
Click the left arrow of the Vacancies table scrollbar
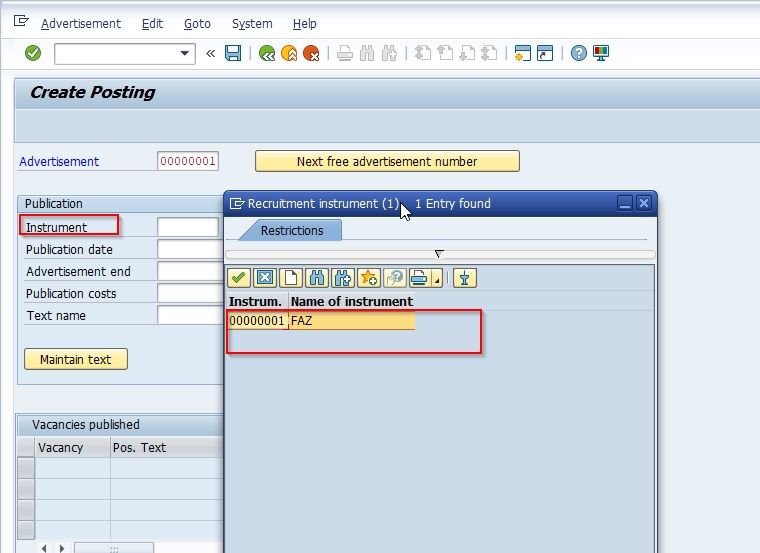(44, 548)
